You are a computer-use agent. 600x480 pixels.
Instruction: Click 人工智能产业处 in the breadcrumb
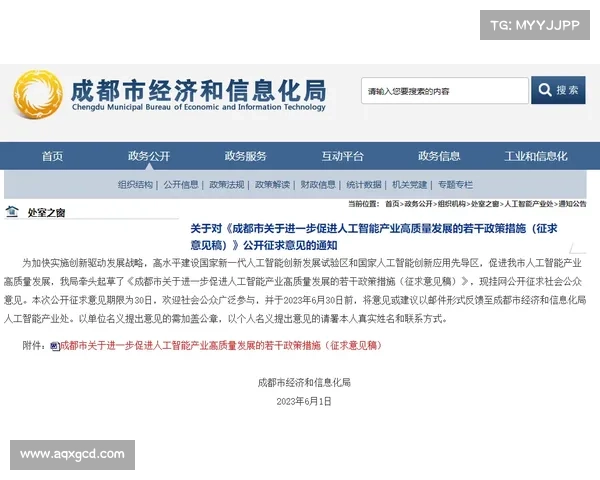tap(530, 204)
